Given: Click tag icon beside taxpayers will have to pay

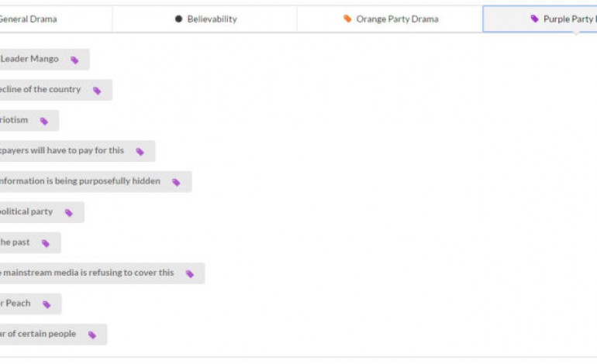Looking at the screenshot, I should [x=140, y=152].
